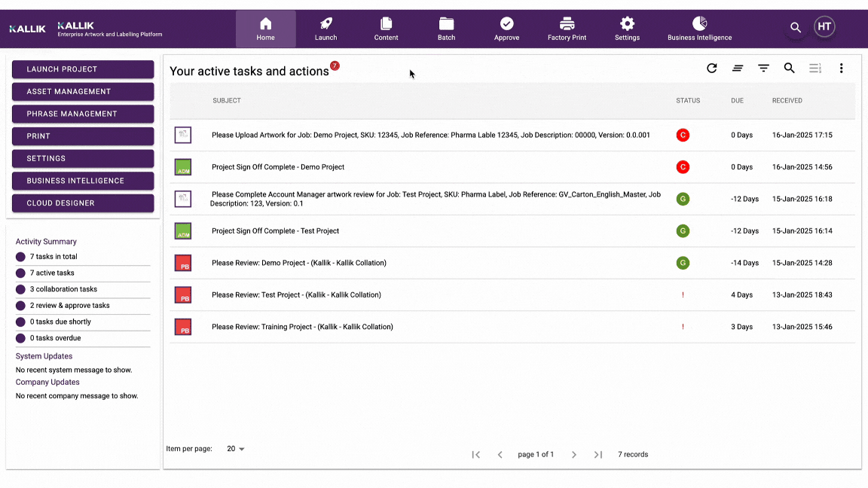Select the HT user profile avatar
This screenshot has height=488, width=868.
click(824, 26)
